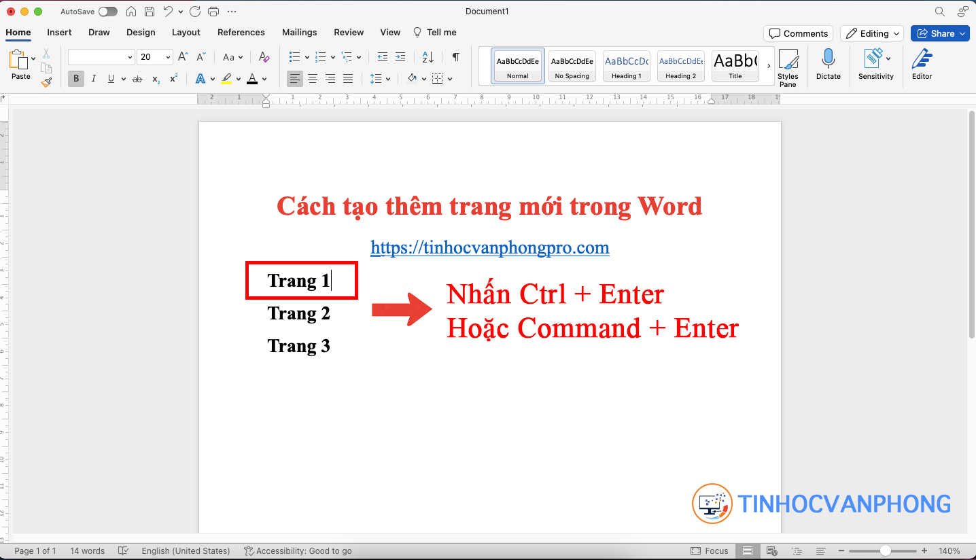Open the Editor tool

pyautogui.click(x=922, y=65)
